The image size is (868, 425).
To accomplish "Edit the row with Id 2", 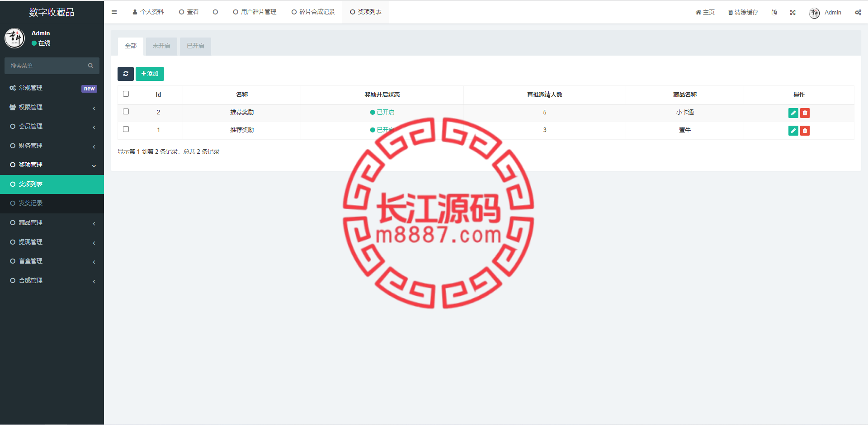I will coord(793,113).
